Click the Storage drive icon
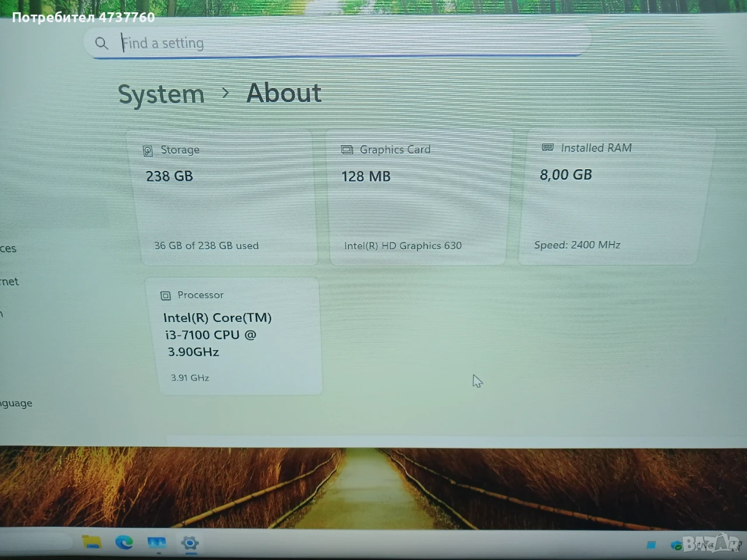This screenshot has width=747, height=560. pyautogui.click(x=148, y=151)
